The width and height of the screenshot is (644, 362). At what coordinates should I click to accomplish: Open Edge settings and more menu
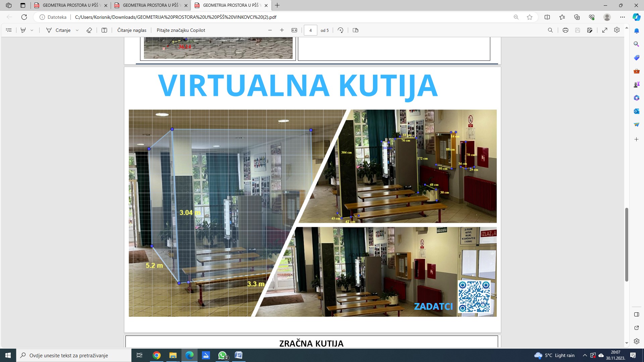click(x=623, y=17)
